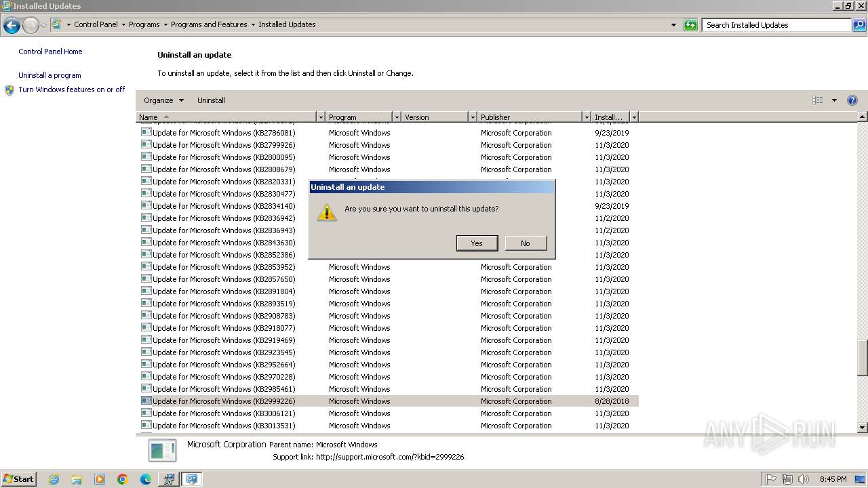The image size is (868, 488).
Task: Click icon of update KB2985461
Action: pos(146,388)
